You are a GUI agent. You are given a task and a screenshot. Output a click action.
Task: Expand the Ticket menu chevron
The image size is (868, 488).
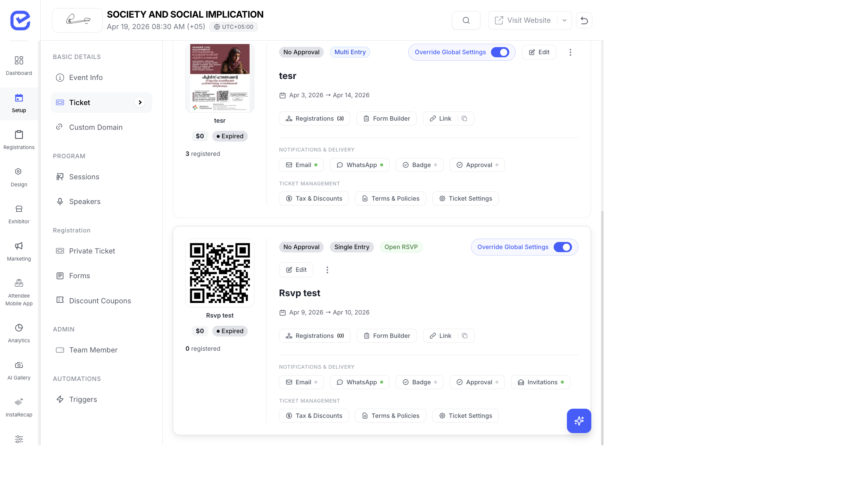(140, 102)
